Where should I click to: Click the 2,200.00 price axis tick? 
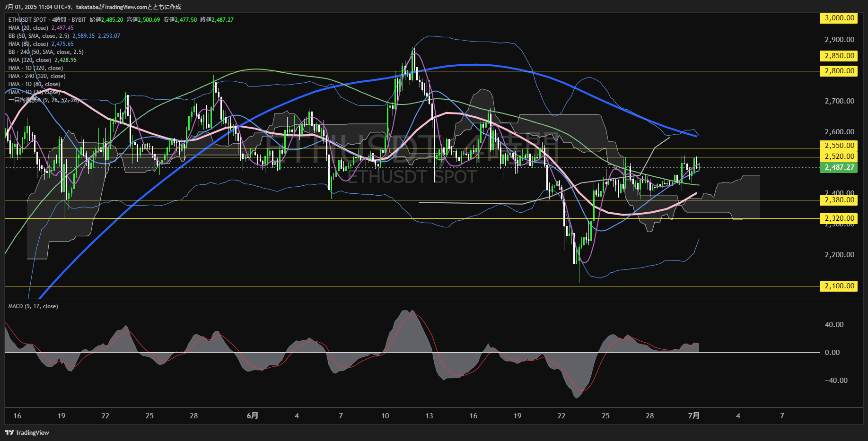coord(840,255)
